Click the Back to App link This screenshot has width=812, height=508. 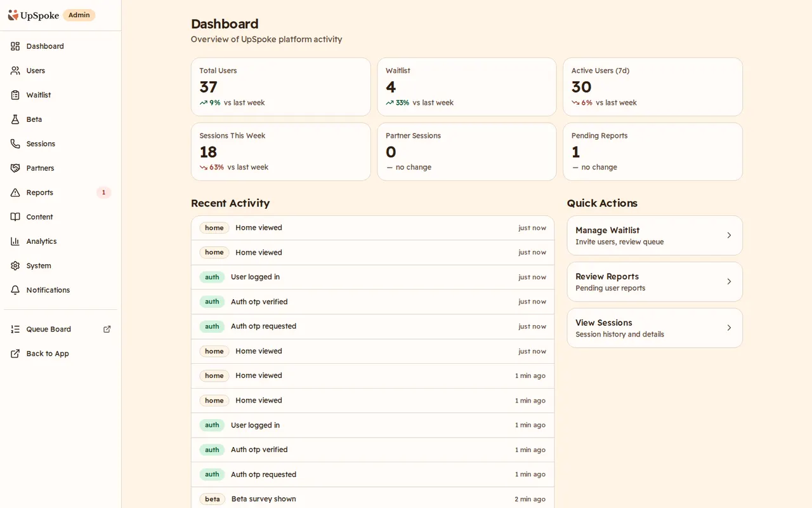click(x=60, y=354)
